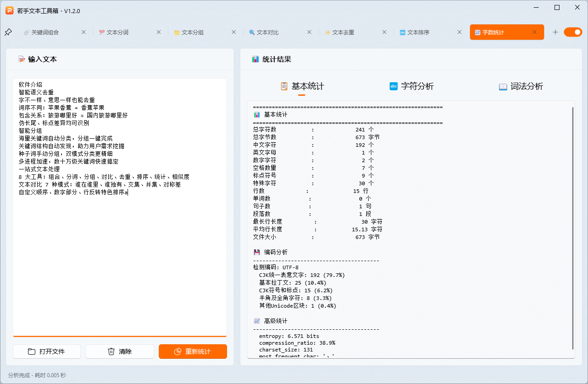The image size is (588, 384).
Task: Open a file with 打开文件
Action: 47,351
